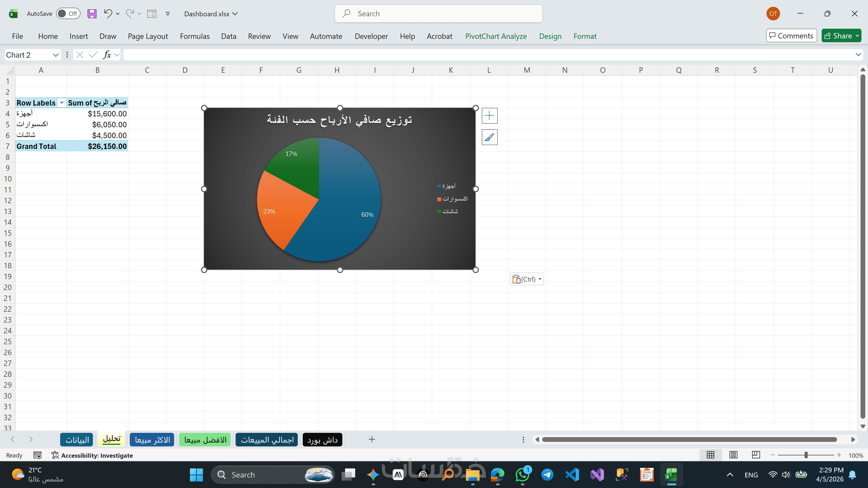Select Normal view button in status bar
This screenshot has width=868, height=488.
click(x=710, y=455)
